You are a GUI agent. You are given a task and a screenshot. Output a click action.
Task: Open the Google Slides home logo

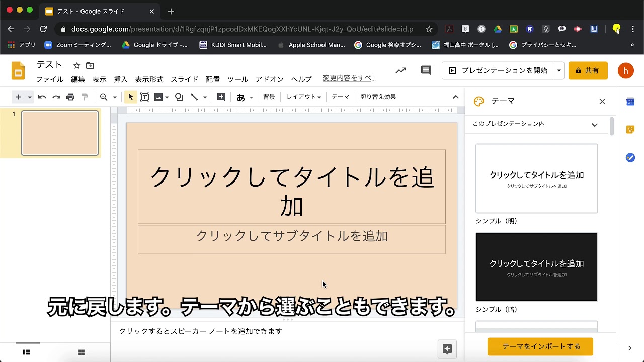point(18,71)
